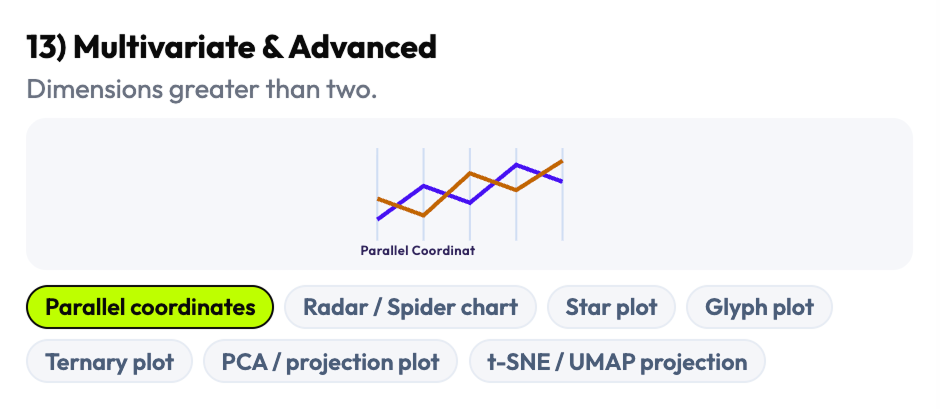Click the number 13 in the heading
Viewport: 940px width, 409px height.
pyautogui.click(x=44, y=47)
